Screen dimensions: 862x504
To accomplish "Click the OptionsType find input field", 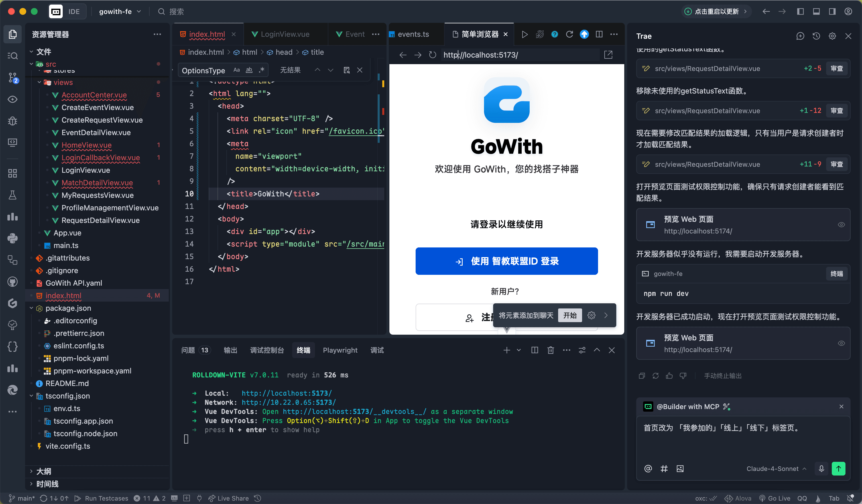I will (205, 70).
